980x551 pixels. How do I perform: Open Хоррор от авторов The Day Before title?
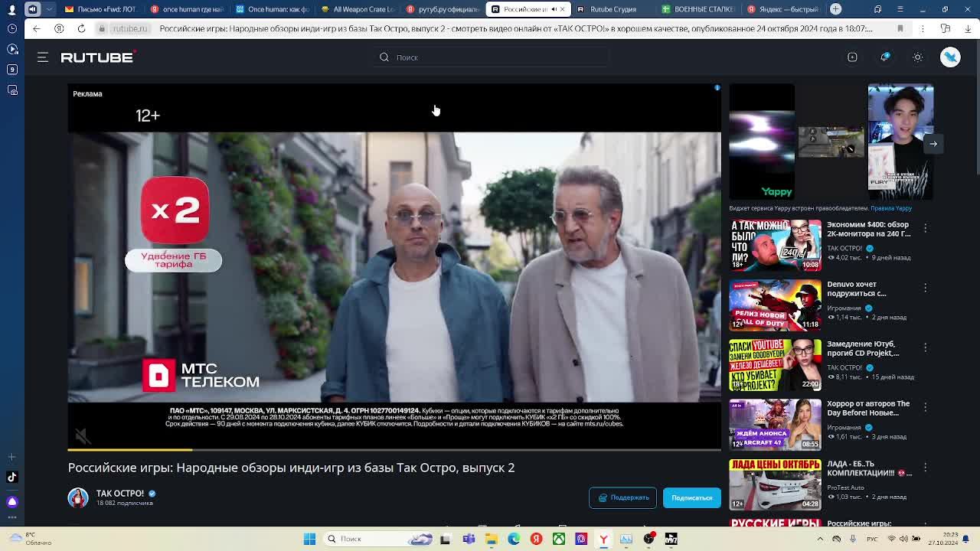tap(868, 408)
